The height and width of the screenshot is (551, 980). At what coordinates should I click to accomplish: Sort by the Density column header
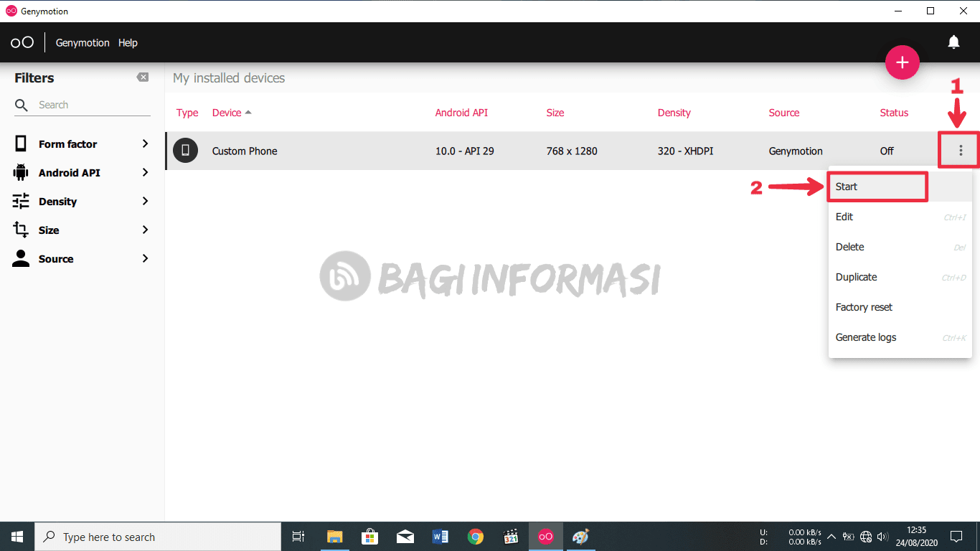click(674, 113)
